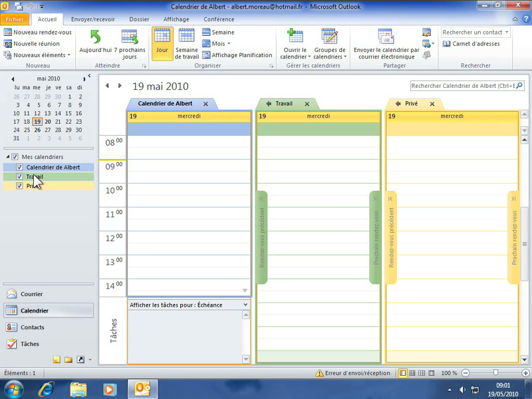Image resolution: width=532 pixels, height=399 pixels.
Task: Go to Aujourd'hui in calendar
Action: pyautogui.click(x=95, y=41)
